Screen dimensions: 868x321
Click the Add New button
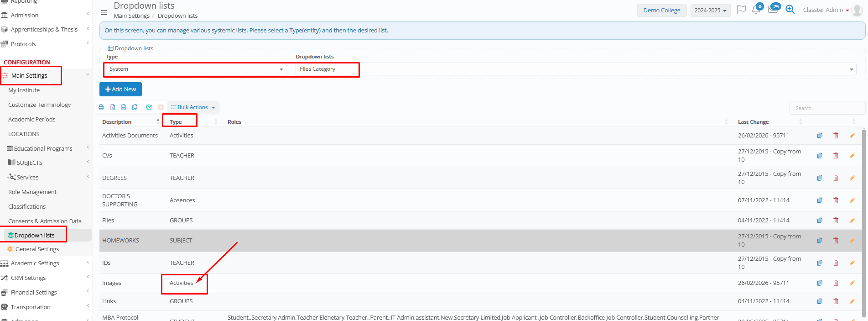[x=120, y=89]
